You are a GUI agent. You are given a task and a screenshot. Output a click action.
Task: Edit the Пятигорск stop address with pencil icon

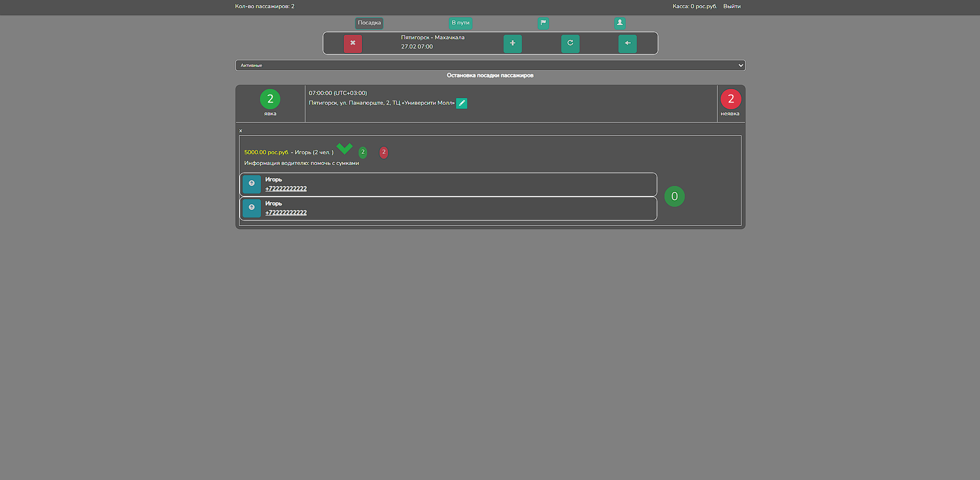(462, 103)
